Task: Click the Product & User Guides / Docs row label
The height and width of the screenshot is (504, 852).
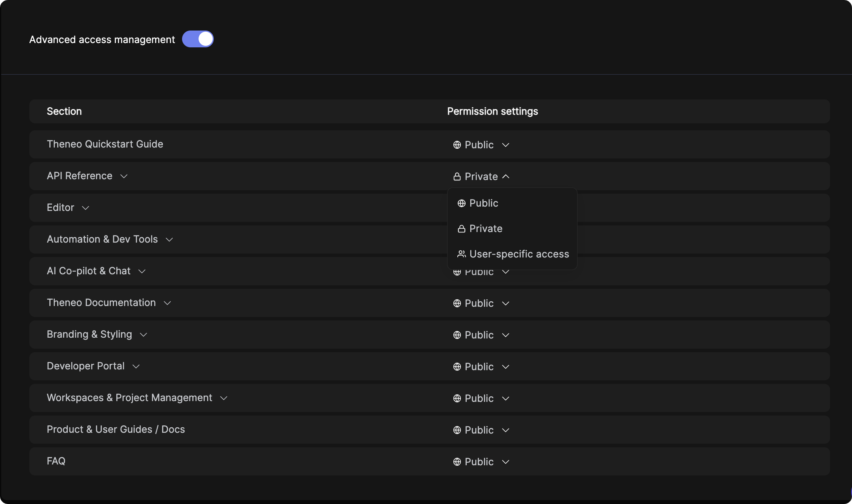Action: [x=116, y=429]
